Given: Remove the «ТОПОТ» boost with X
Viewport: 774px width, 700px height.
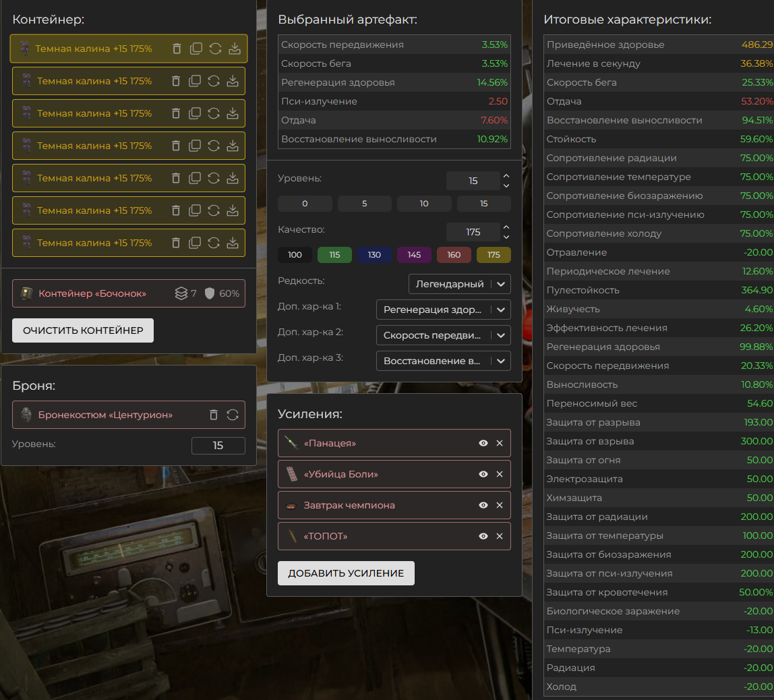Looking at the screenshot, I should 500,536.
